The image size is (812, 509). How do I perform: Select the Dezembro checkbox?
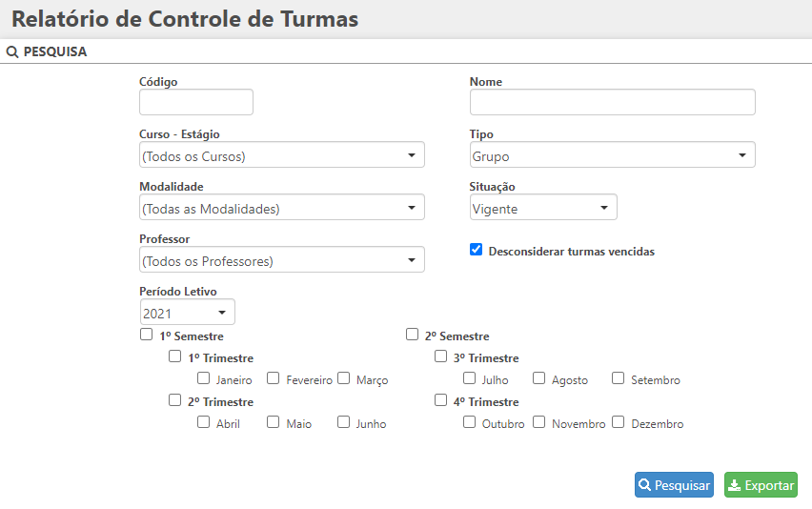click(619, 422)
